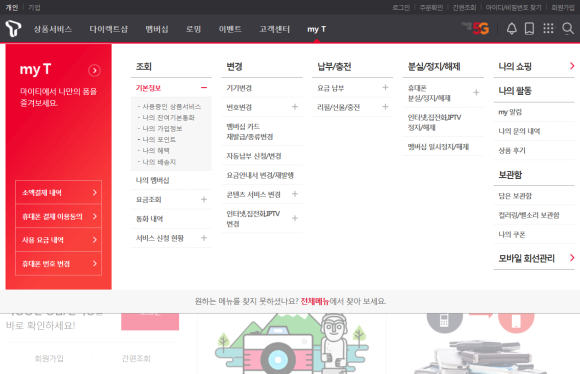Viewport: 580px width, 374px height.
Task: Open the notification bell icon
Action: point(512,28)
